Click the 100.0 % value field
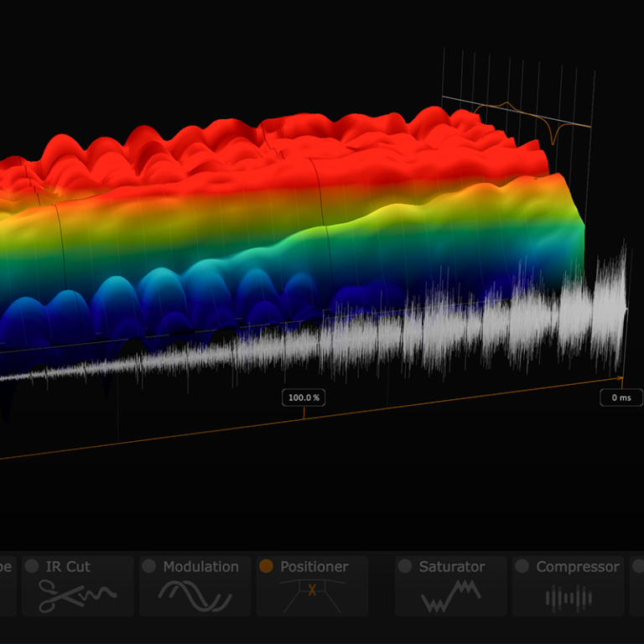The image size is (644, 644). tap(304, 397)
